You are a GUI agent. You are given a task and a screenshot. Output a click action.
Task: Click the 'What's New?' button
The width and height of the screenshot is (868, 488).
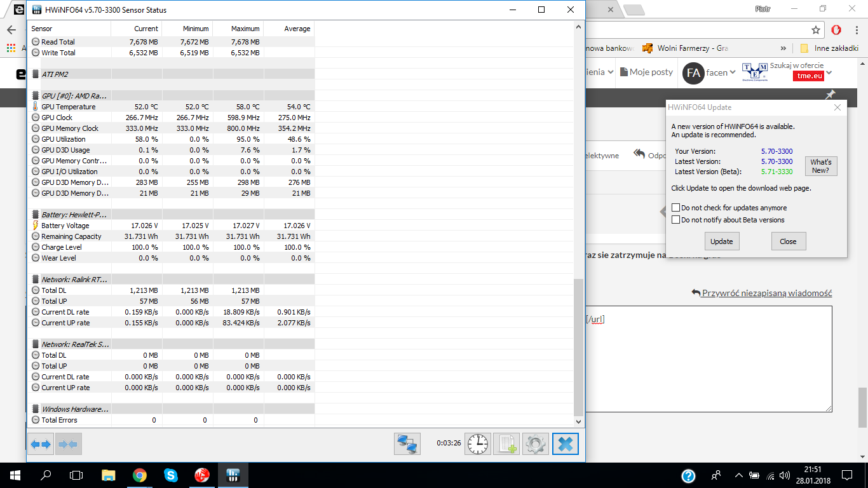pyautogui.click(x=821, y=166)
